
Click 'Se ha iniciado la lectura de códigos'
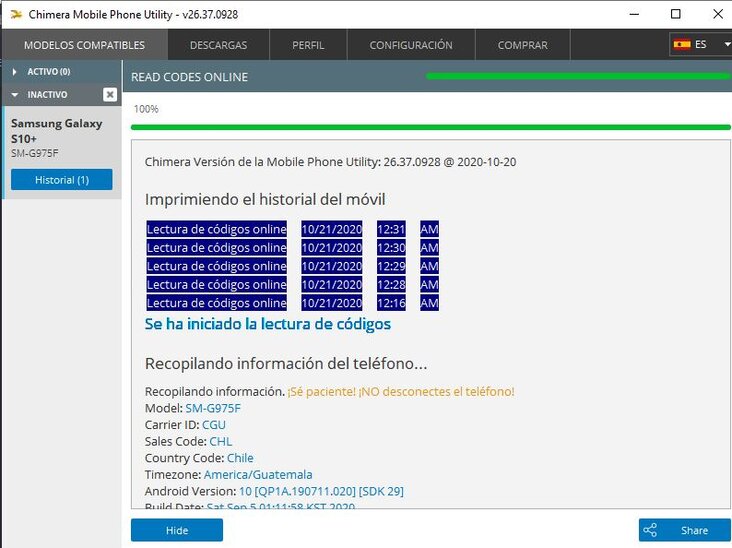coord(267,324)
